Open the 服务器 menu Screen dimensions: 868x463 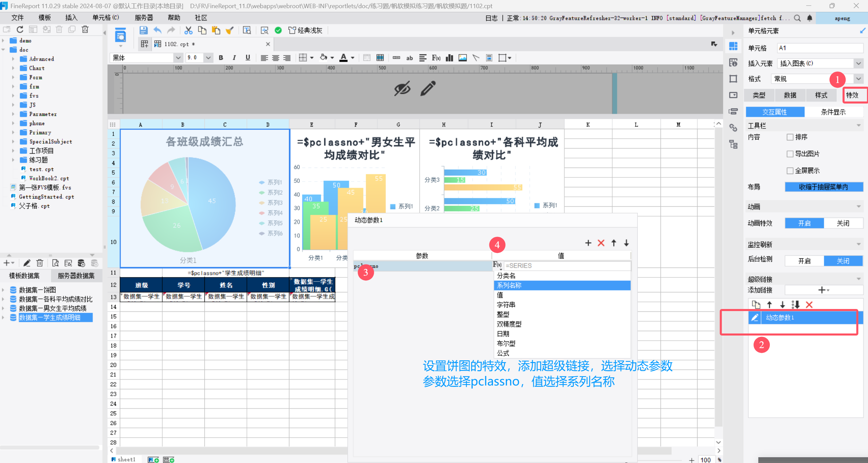pyautogui.click(x=144, y=18)
